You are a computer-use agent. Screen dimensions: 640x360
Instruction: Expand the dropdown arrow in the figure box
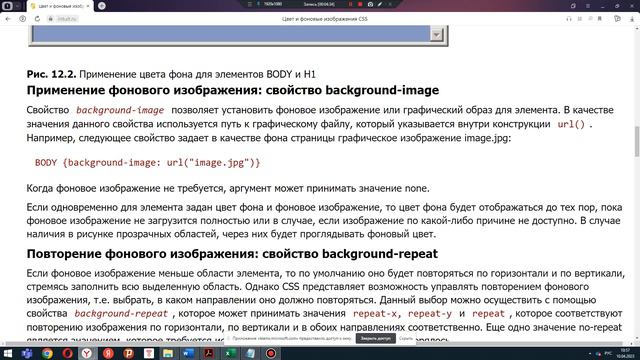436,35
